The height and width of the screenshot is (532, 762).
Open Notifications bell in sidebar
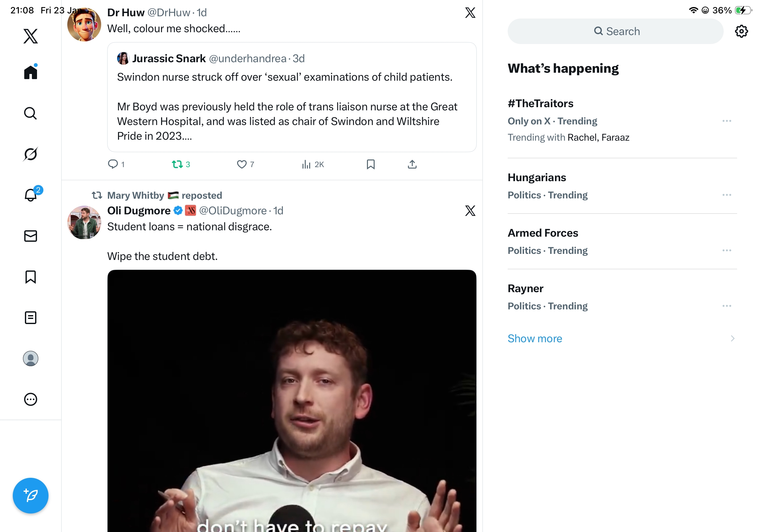(x=31, y=195)
